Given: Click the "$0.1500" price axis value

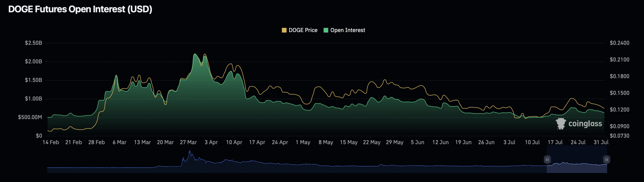Looking at the screenshot, I should tap(620, 93).
